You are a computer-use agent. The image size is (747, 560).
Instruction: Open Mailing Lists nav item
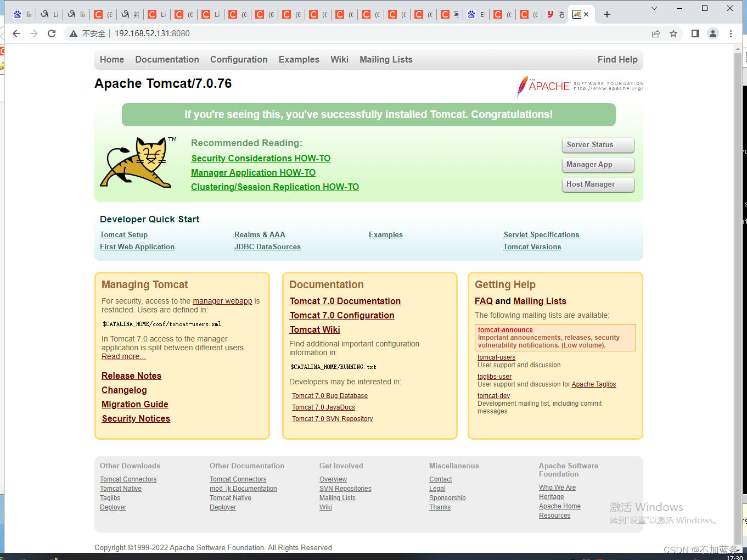(x=386, y=59)
